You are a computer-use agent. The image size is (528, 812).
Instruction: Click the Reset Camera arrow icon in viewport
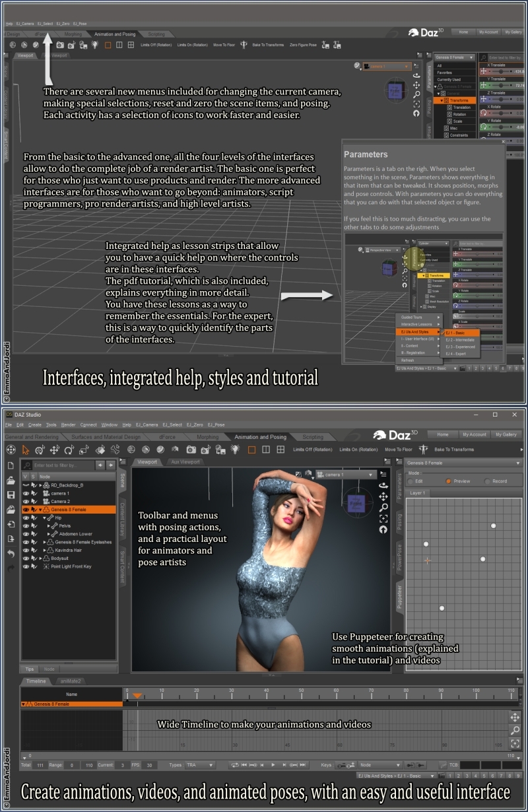[x=383, y=529]
